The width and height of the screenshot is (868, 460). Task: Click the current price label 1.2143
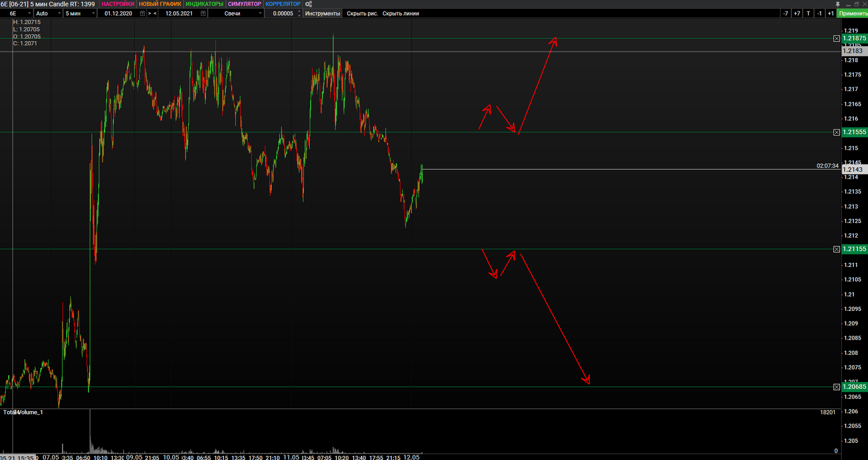click(x=854, y=170)
